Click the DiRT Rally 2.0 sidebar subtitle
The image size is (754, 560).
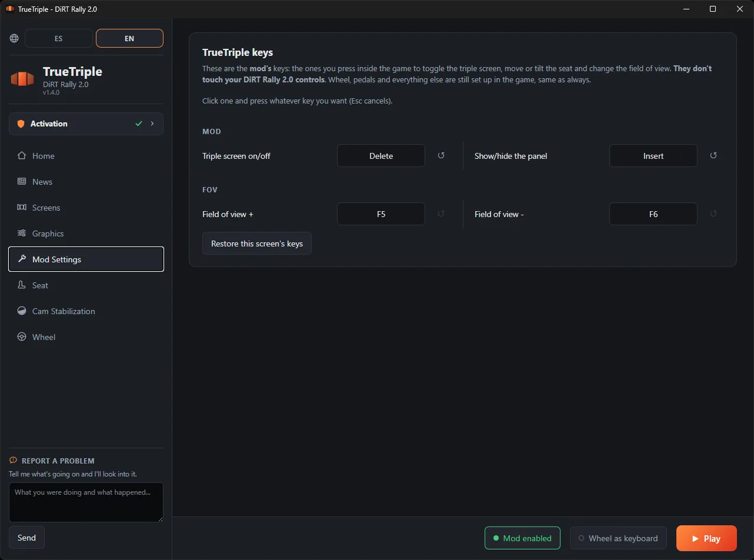coord(66,84)
